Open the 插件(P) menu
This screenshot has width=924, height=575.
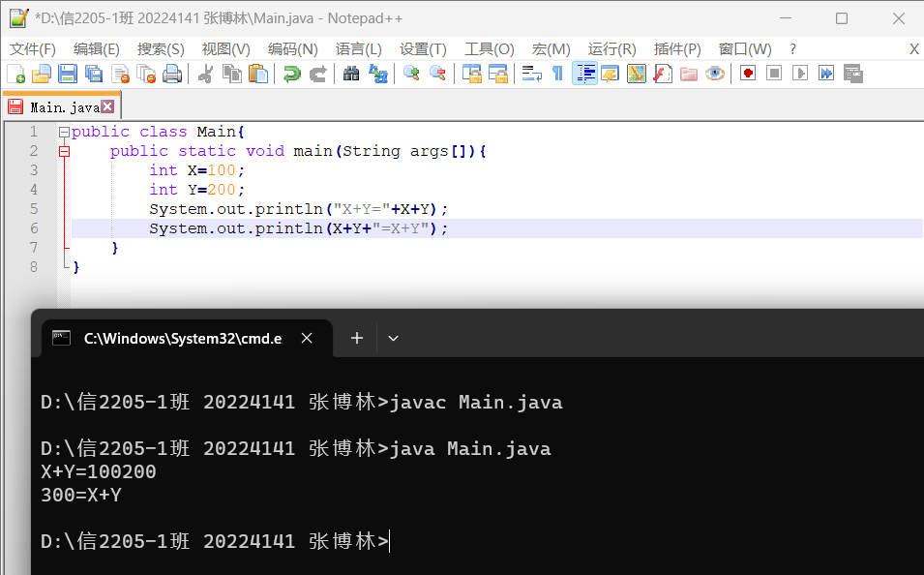(x=677, y=49)
